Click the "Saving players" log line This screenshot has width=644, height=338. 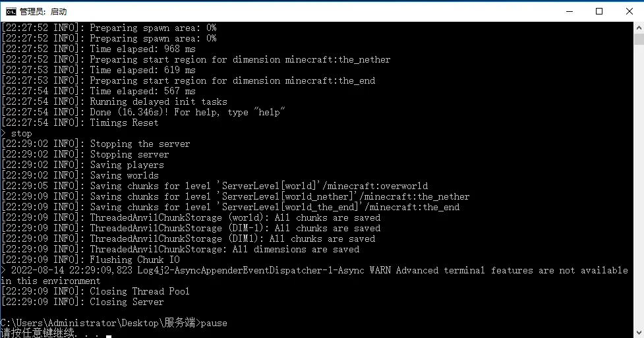[127, 165]
